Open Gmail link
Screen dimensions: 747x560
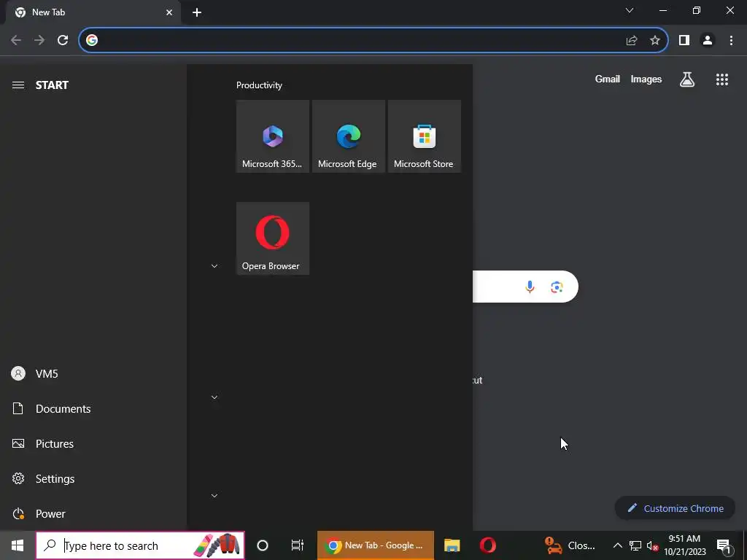tap(608, 79)
